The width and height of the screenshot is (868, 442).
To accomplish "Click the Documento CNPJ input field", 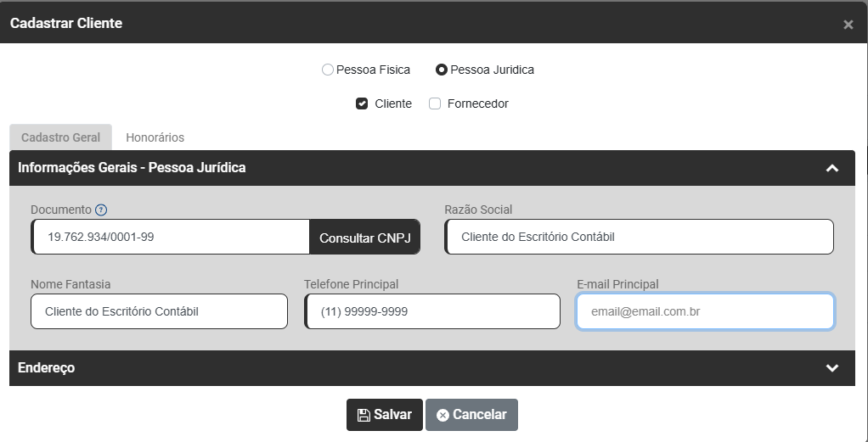I will [170, 238].
